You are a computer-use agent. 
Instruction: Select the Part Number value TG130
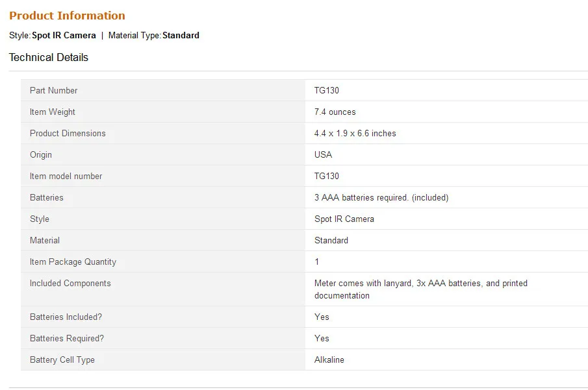pyautogui.click(x=327, y=90)
